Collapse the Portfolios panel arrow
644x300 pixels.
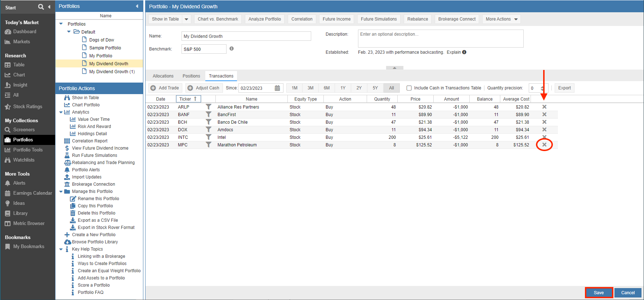tap(137, 6)
